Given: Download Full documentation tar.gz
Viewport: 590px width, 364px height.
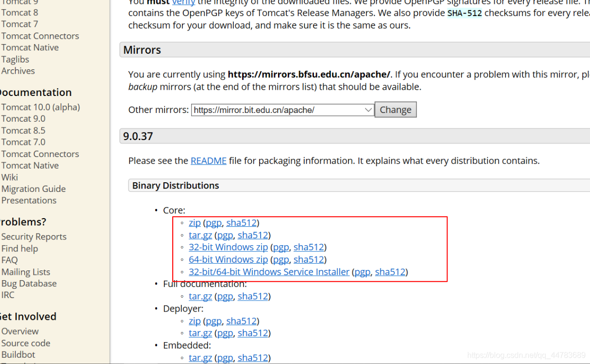Looking at the screenshot, I should 200,296.
